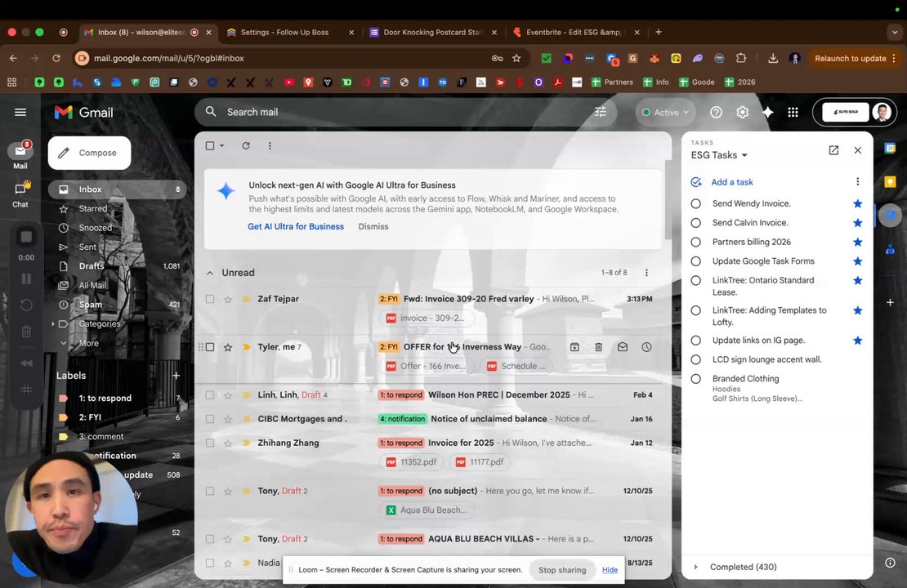Open the Gemini sparkle icon
Screen dimensions: 907x588
tap(767, 112)
